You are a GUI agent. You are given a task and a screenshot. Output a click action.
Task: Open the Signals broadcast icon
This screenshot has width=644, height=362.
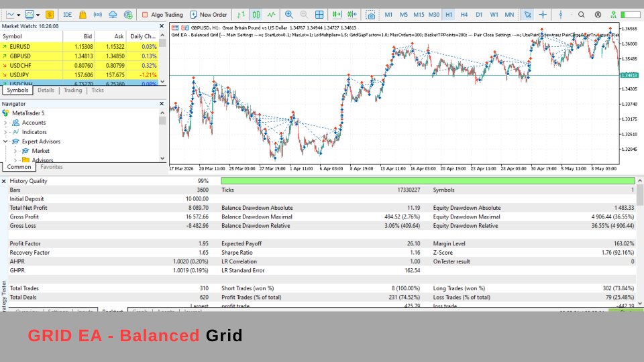pyautogui.click(x=98, y=15)
